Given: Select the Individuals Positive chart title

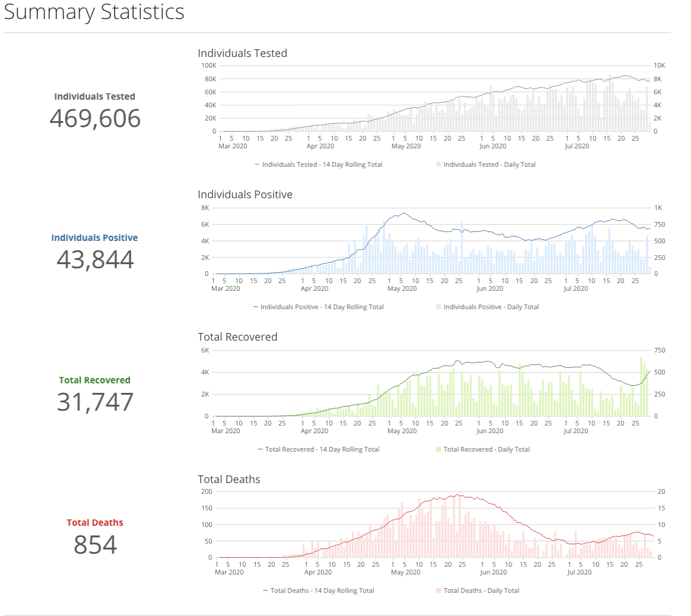Looking at the screenshot, I should click(x=245, y=195).
